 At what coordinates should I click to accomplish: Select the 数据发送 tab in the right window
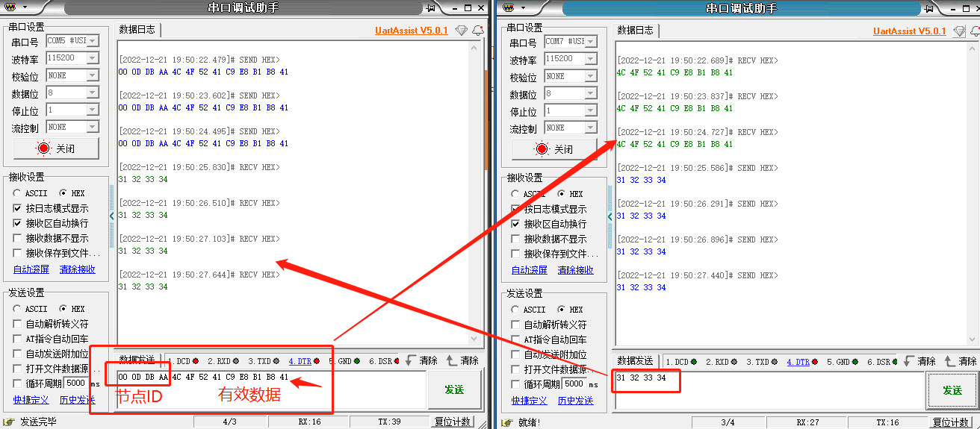[x=637, y=361]
